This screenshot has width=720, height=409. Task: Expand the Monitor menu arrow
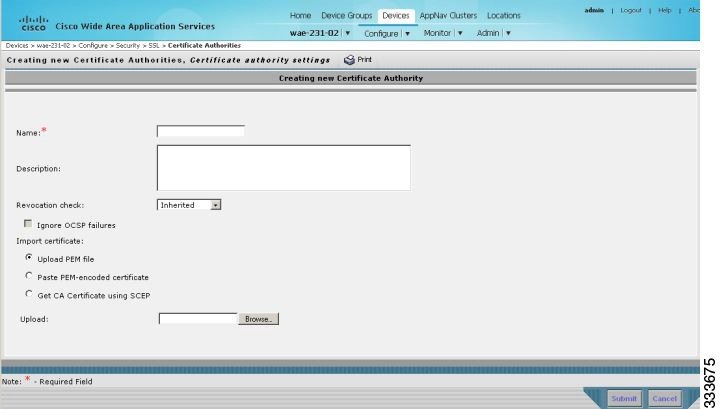460,33
